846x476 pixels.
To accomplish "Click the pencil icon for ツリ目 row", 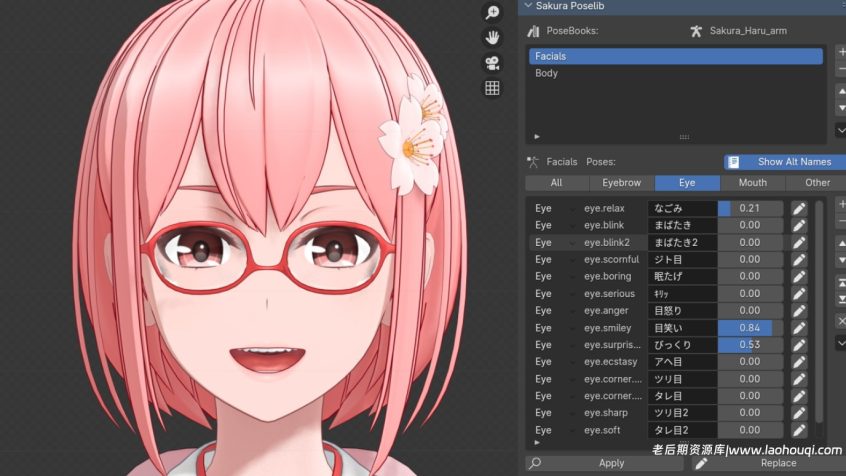I will [x=799, y=379].
